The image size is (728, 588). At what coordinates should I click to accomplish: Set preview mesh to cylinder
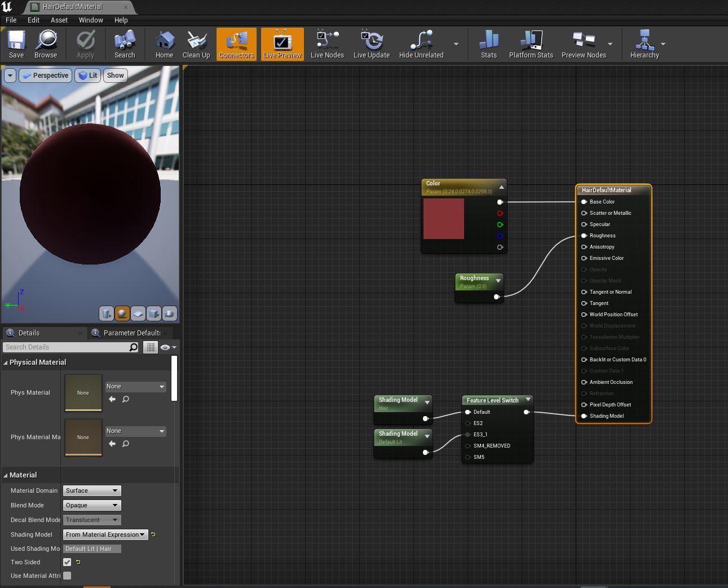point(107,313)
